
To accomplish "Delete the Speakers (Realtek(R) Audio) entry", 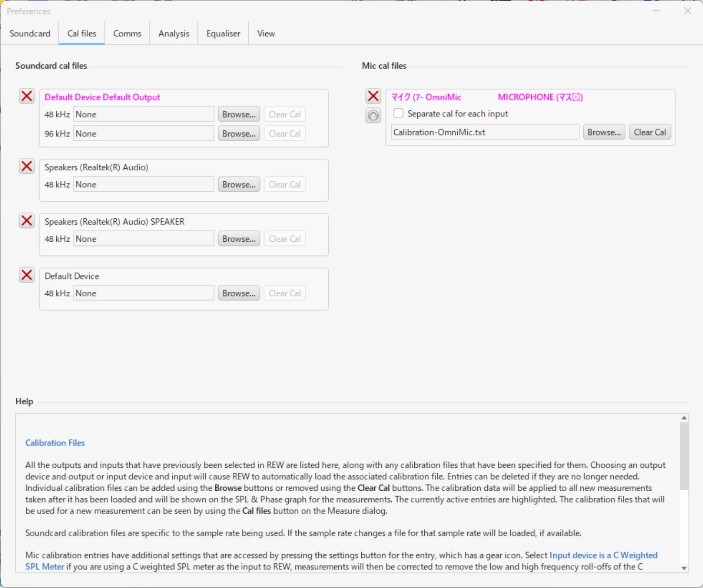I will pyautogui.click(x=27, y=166).
